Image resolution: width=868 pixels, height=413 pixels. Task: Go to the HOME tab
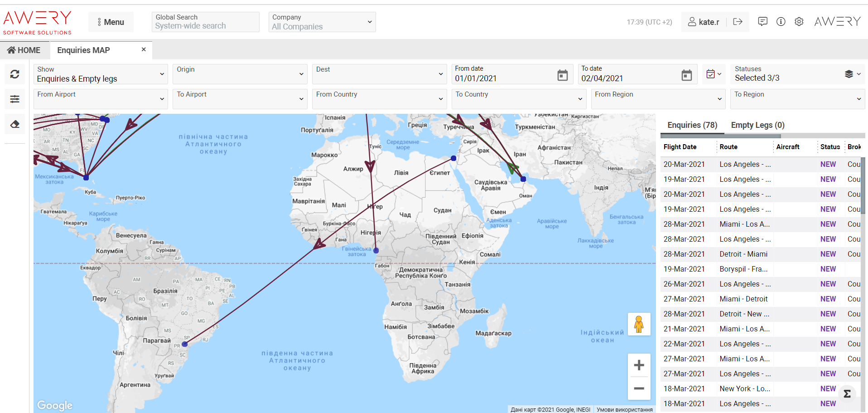click(x=24, y=50)
